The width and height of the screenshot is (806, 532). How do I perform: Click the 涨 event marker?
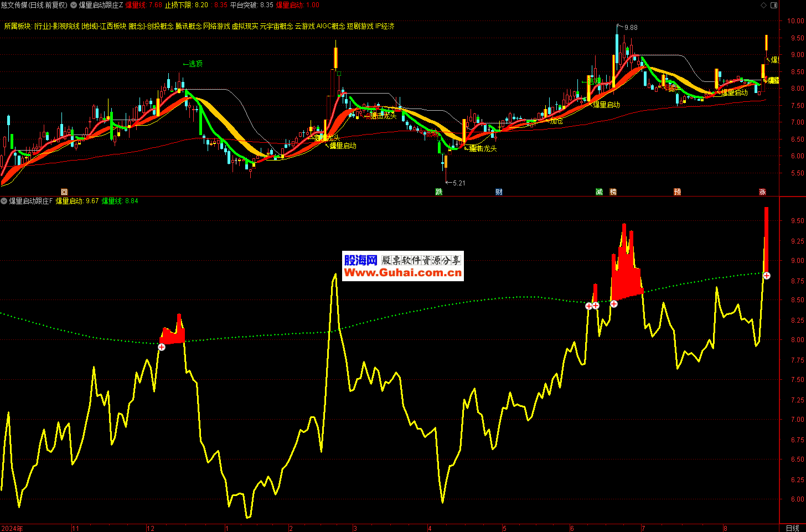(x=762, y=192)
